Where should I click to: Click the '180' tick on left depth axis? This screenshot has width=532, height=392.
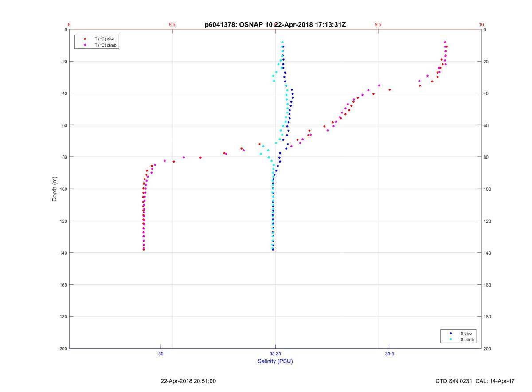[x=63, y=317]
